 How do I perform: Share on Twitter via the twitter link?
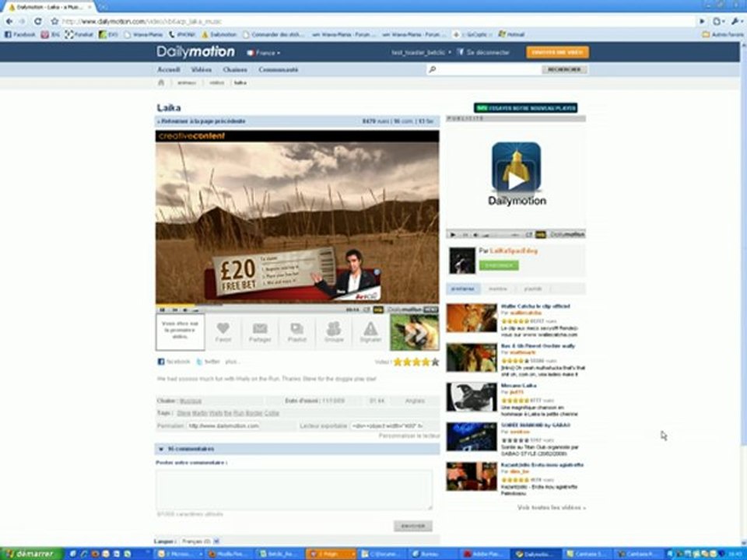(209, 362)
